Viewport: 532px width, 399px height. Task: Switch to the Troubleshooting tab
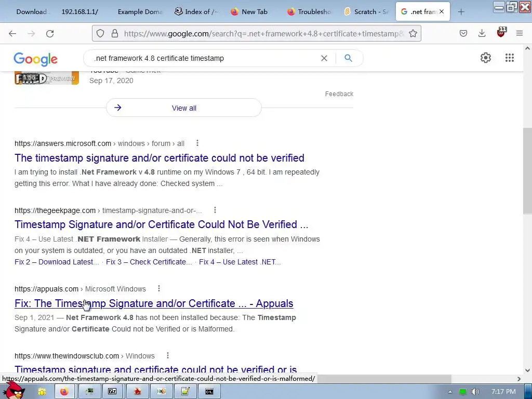point(310,11)
